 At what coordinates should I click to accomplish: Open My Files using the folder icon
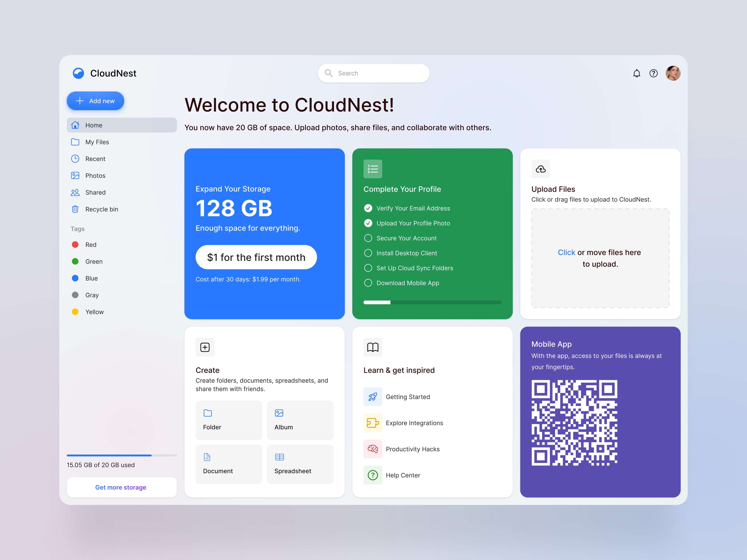click(x=75, y=142)
